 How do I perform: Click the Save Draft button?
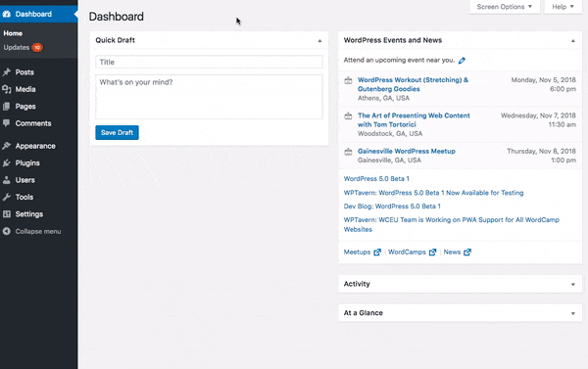(x=117, y=132)
